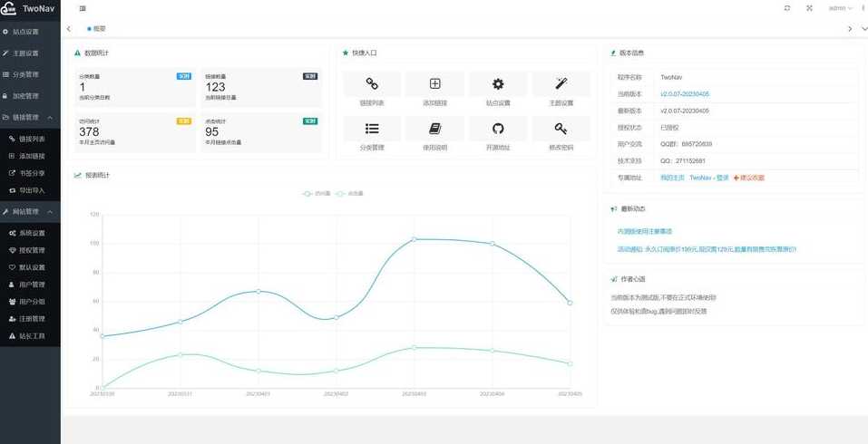Viewport: 868px width, 444px height.
Task: Toggle fullscreen with the expand icon
Action: click(809, 8)
